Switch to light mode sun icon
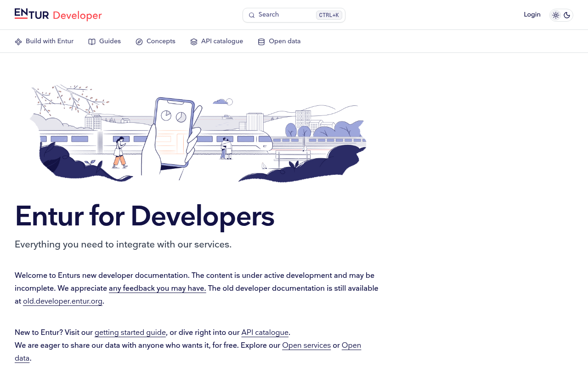588x368 pixels. [x=556, y=15]
